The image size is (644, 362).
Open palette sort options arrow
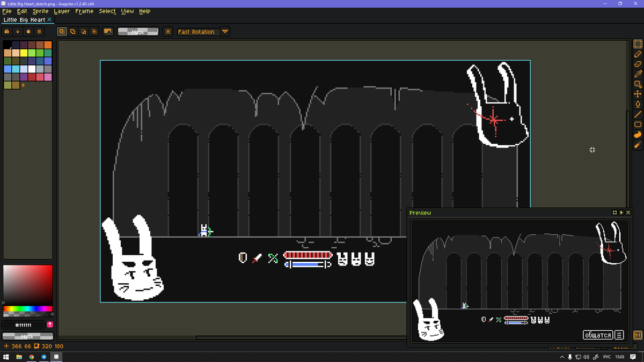[x=18, y=32]
